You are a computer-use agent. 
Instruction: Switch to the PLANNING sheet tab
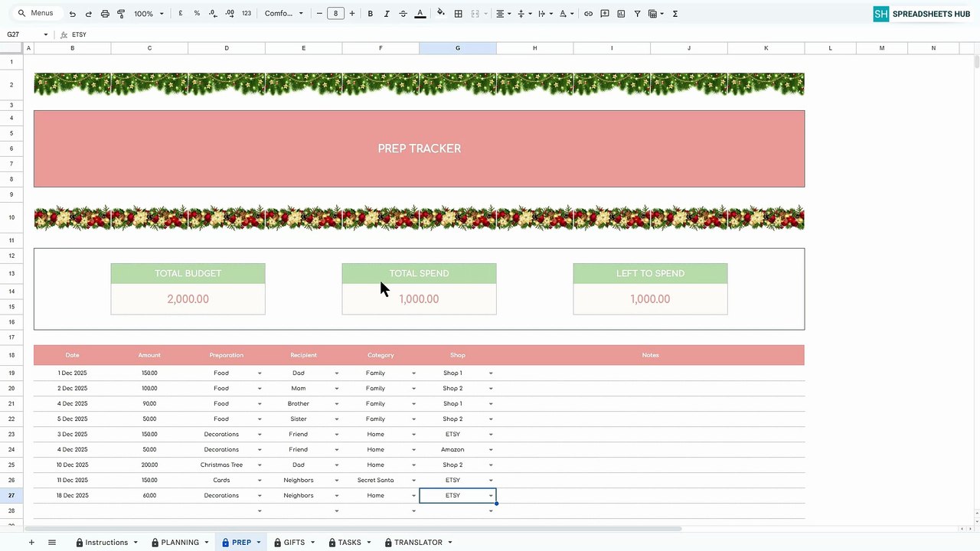click(180, 543)
